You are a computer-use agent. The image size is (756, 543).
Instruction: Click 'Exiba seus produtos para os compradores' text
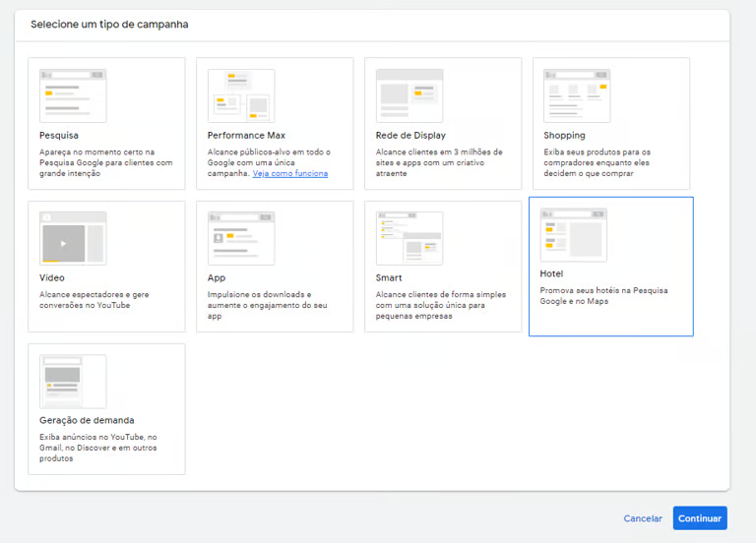point(598,163)
